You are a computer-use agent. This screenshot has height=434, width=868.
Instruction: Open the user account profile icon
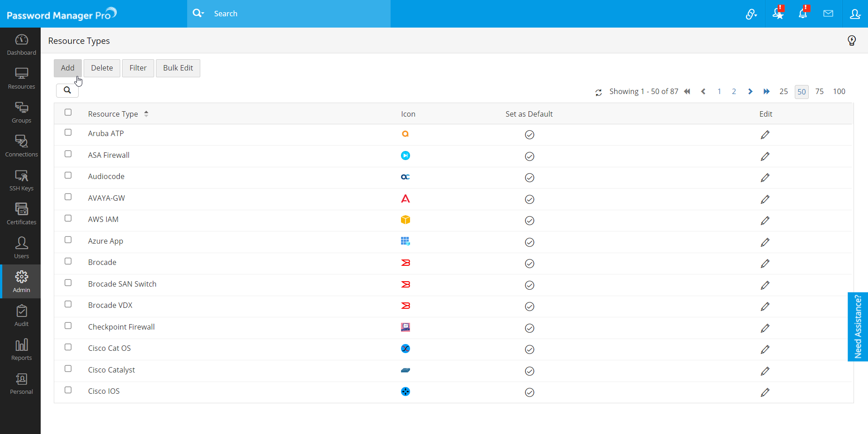click(x=855, y=14)
